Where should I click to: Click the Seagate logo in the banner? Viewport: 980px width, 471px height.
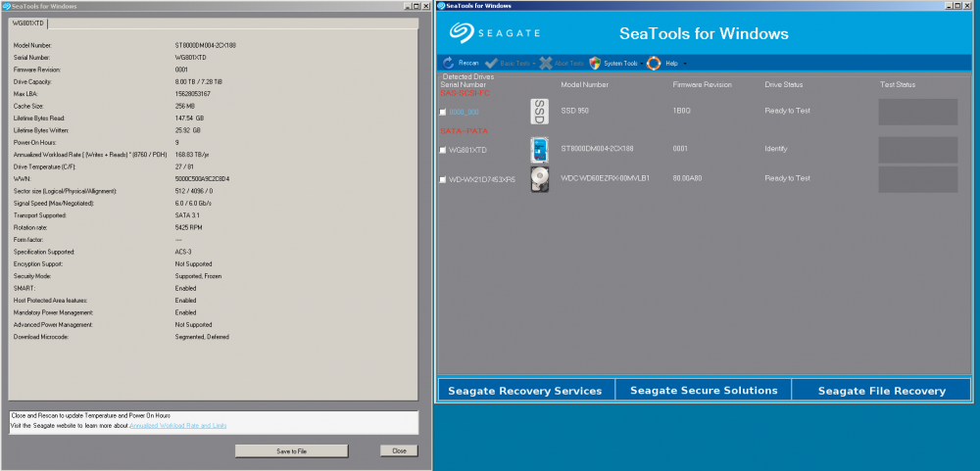pyautogui.click(x=494, y=33)
